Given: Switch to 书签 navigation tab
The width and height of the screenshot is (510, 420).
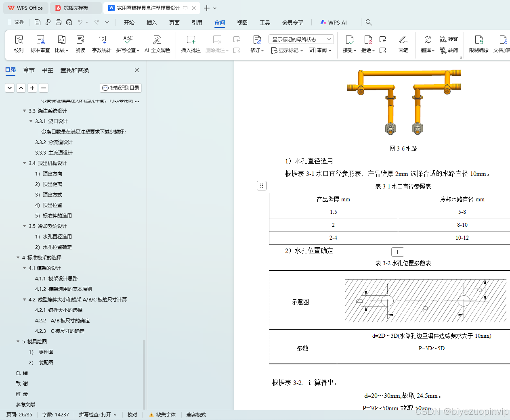Looking at the screenshot, I should tap(48, 70).
